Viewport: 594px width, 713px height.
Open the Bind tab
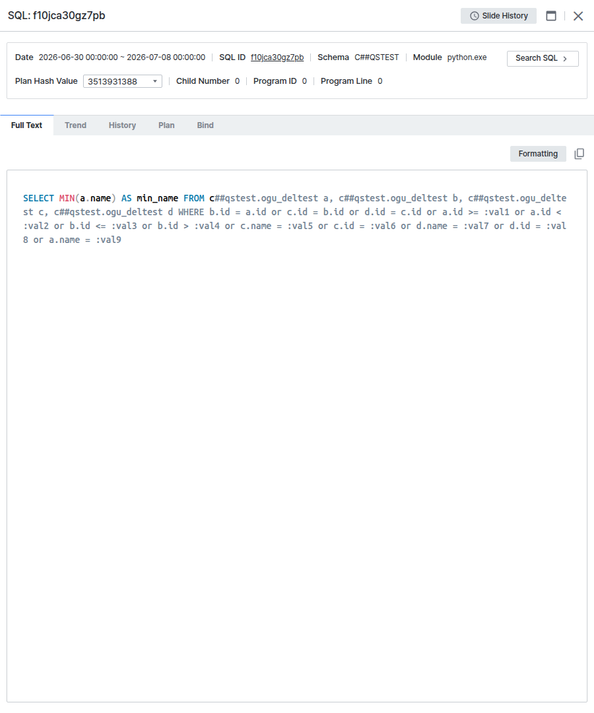(205, 125)
